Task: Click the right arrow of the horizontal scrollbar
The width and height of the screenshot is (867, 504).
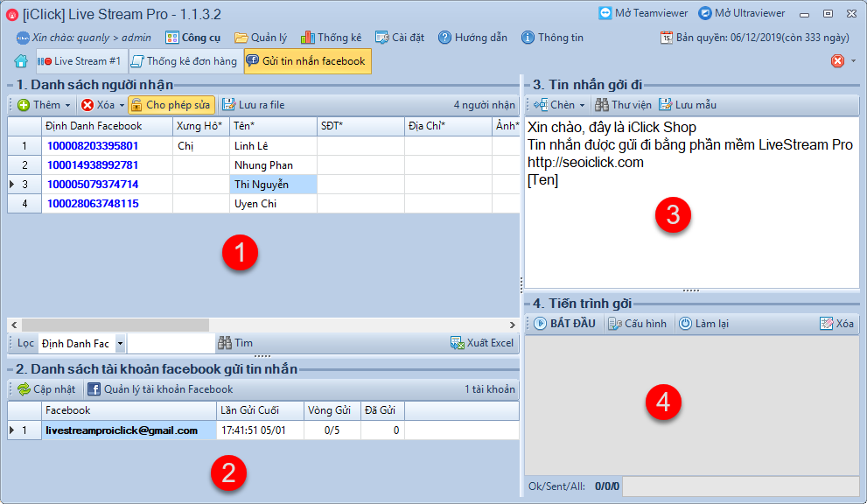Action: [x=512, y=325]
